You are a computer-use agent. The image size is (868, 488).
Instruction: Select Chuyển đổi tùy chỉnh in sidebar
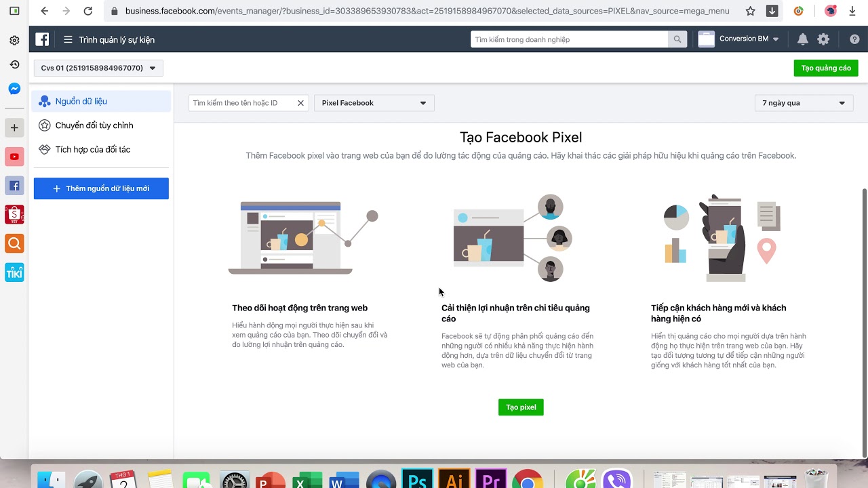tap(101, 125)
